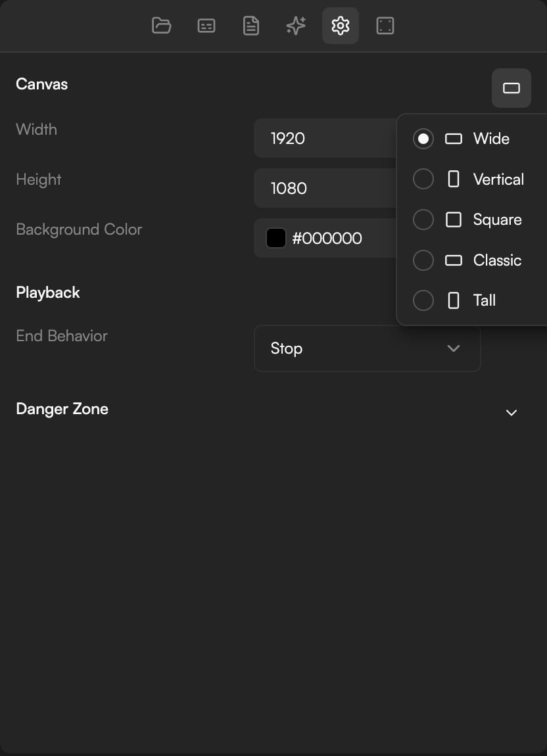Open the folder/media panel icon
The image size is (547, 756).
tap(162, 26)
